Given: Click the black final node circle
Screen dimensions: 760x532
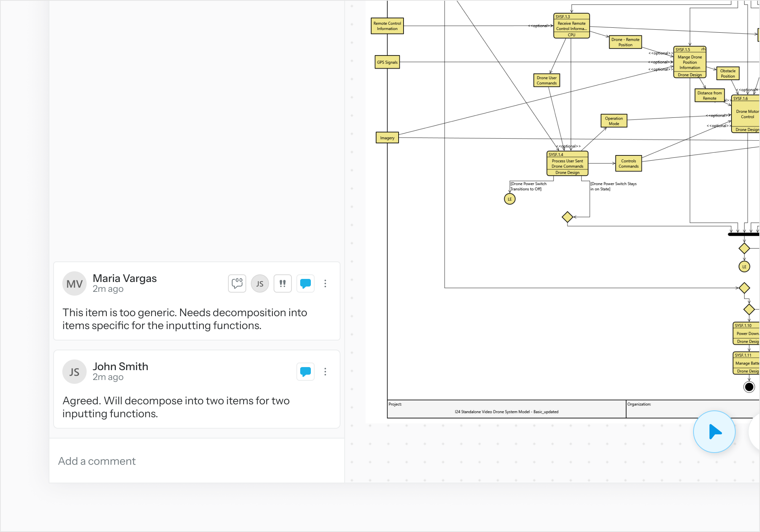Looking at the screenshot, I should pyautogui.click(x=749, y=387).
